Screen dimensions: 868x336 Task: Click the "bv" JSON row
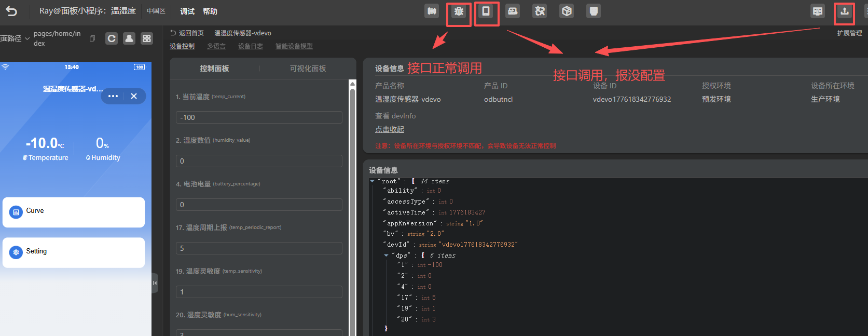(x=414, y=234)
